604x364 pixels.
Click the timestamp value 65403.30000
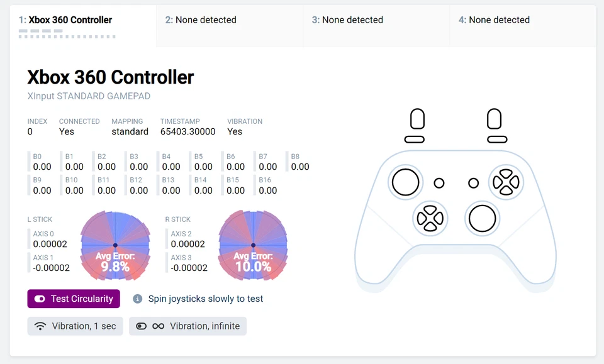188,131
